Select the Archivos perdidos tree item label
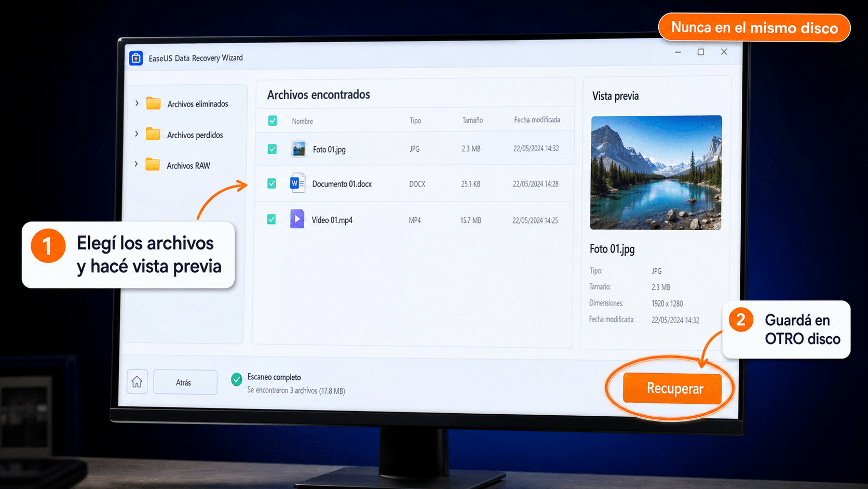The image size is (868, 489). [x=195, y=135]
